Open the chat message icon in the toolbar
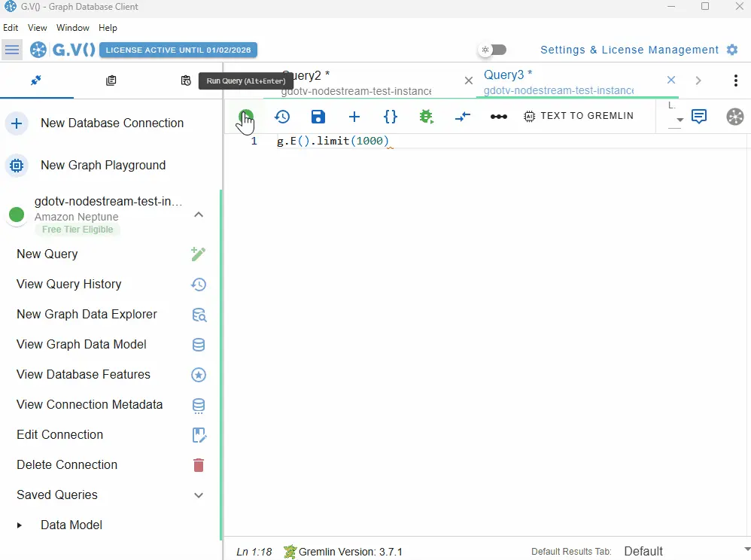This screenshot has height=560, width=751. (x=699, y=117)
